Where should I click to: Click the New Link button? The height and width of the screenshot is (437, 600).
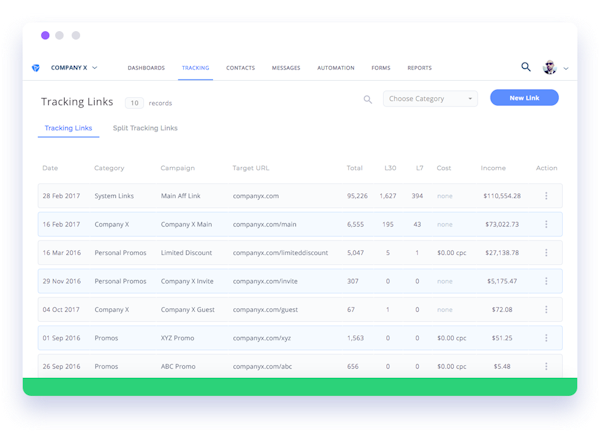(524, 98)
